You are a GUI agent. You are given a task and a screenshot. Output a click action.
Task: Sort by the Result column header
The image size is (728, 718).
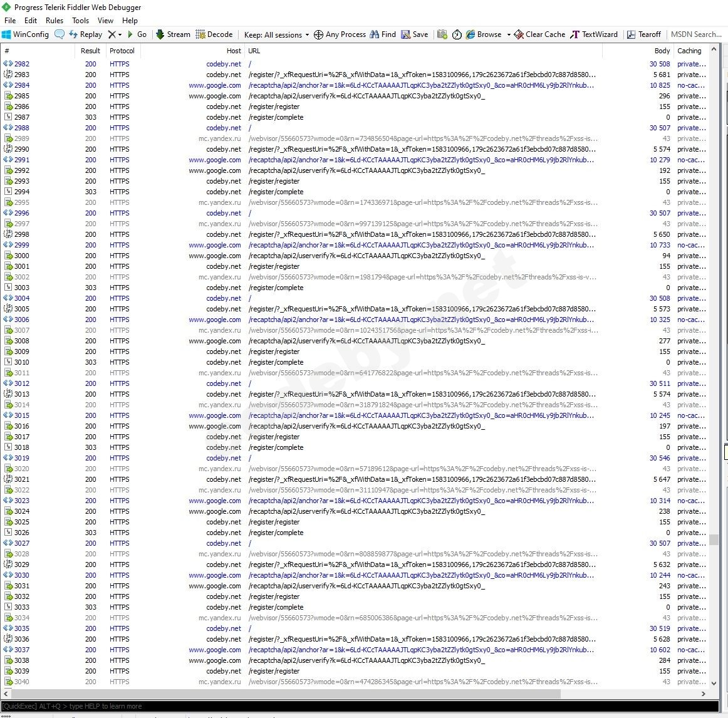click(90, 51)
